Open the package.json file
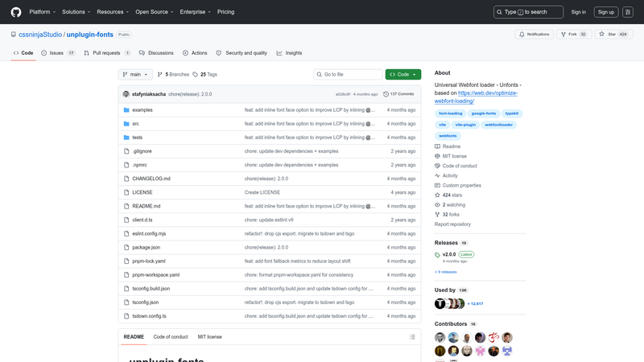Image resolution: width=644 pixels, height=362 pixels. click(x=147, y=248)
